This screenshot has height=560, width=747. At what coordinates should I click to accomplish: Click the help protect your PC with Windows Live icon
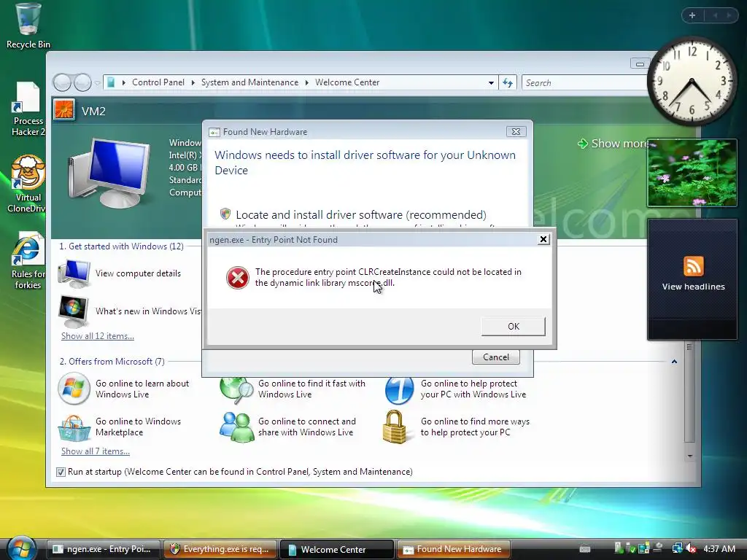(399, 390)
